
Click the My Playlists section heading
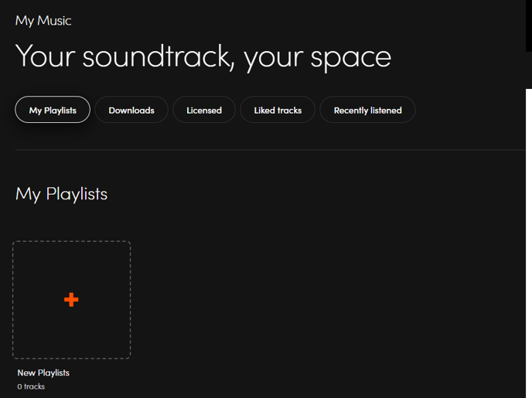click(61, 194)
